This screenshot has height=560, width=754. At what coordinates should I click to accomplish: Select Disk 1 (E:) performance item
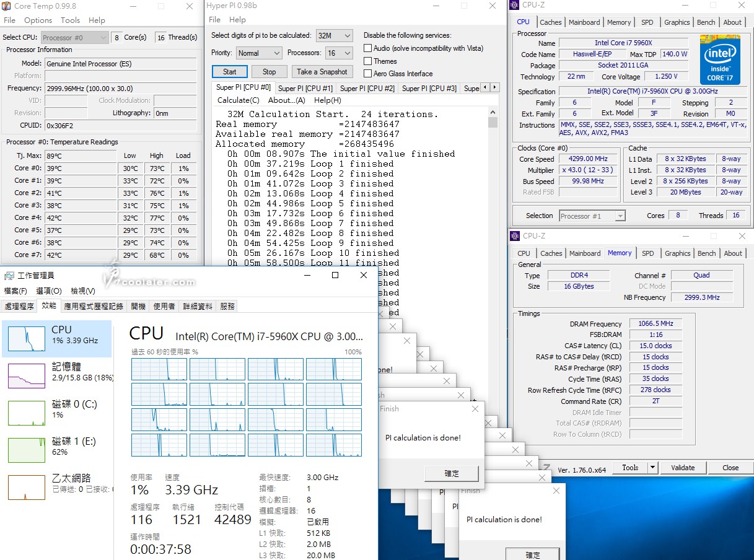[x=57, y=449]
